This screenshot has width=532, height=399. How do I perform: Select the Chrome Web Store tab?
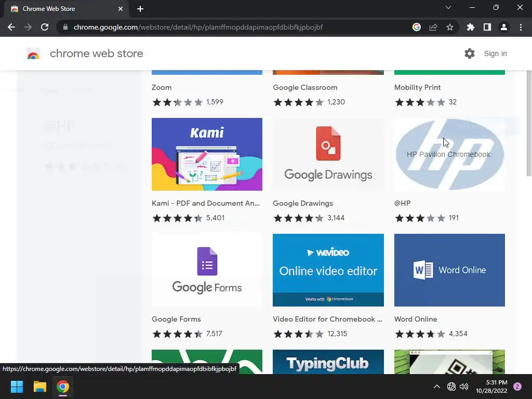[x=66, y=9]
